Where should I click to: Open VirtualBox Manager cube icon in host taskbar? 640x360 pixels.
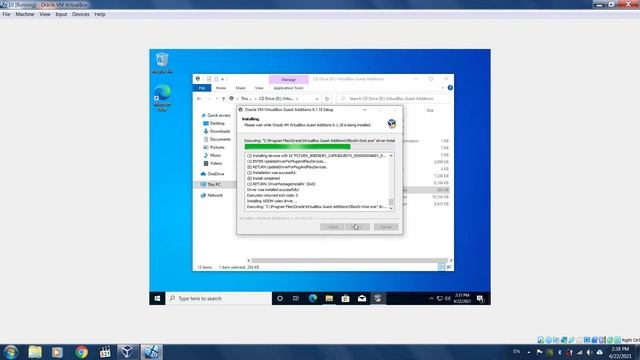(128, 352)
